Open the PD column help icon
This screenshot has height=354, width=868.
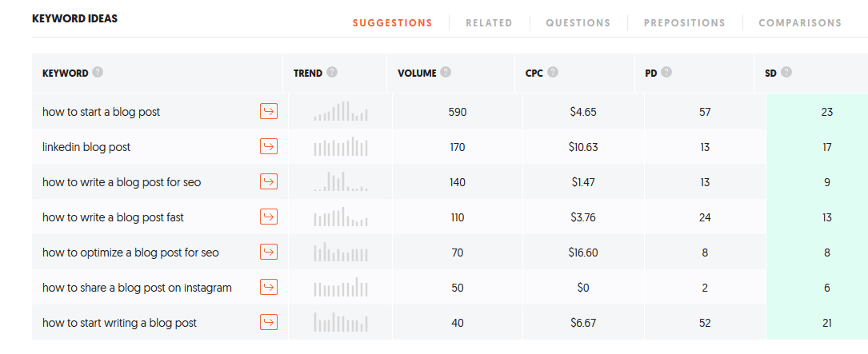tap(666, 73)
